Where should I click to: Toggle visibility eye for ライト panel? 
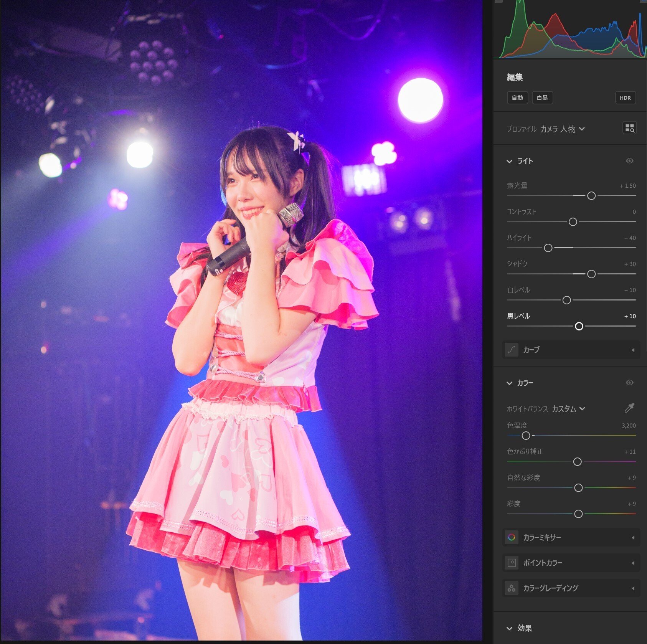(629, 161)
